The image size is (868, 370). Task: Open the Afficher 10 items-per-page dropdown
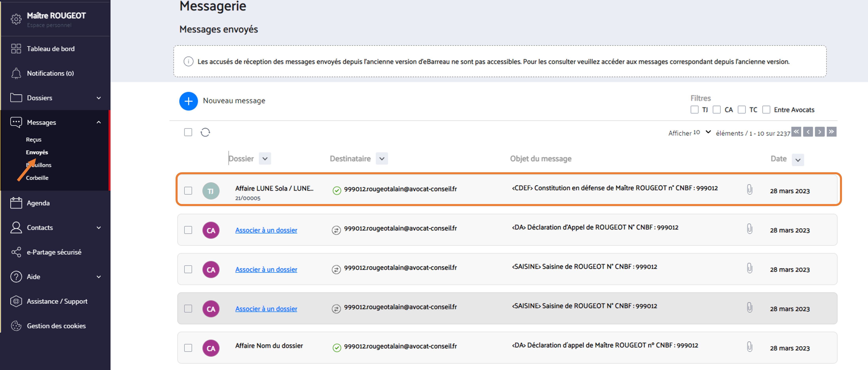coord(702,132)
